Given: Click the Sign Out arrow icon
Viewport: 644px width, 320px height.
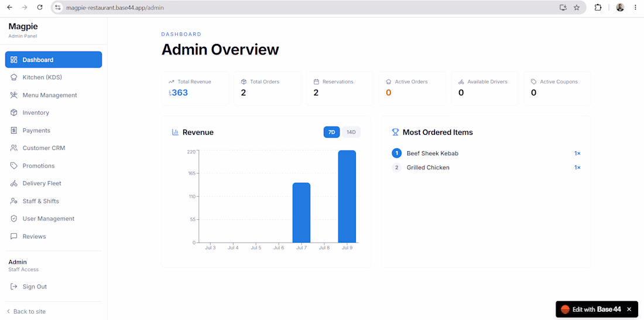Looking at the screenshot, I should click(14, 286).
